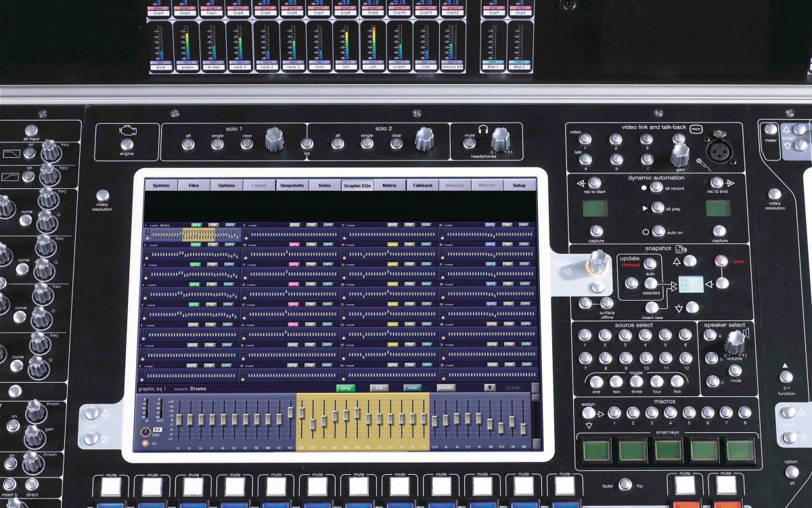Image resolution: width=812 pixels, height=508 pixels.
Task: Click the presets button in EQ panel
Action: 446,388
